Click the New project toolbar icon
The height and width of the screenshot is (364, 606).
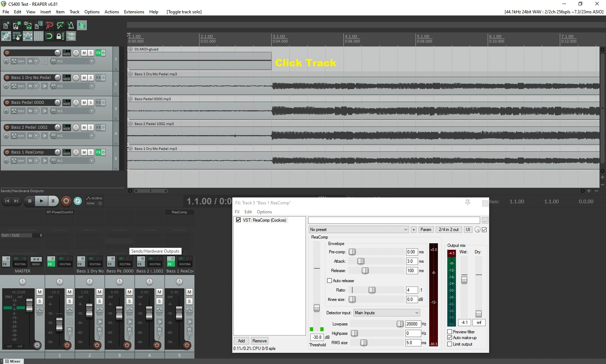click(6, 25)
